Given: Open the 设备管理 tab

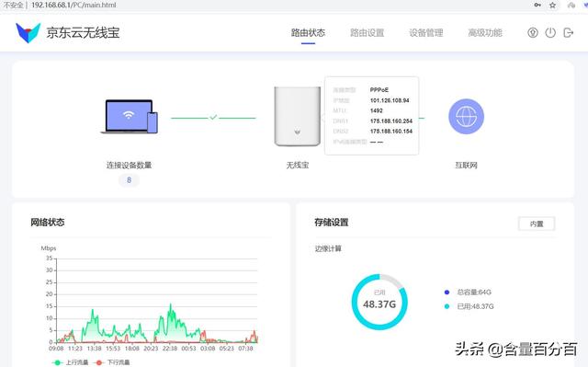Looking at the screenshot, I should point(426,33).
